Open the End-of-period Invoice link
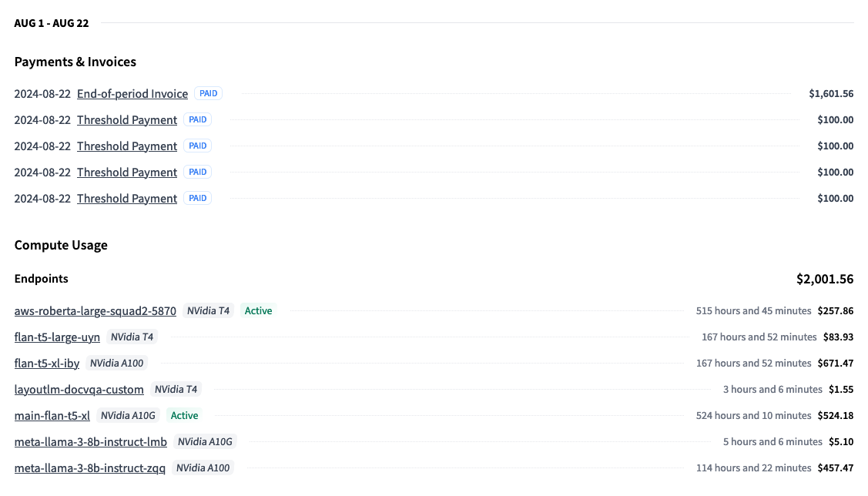This screenshot has height=496, width=868. pyautogui.click(x=132, y=94)
